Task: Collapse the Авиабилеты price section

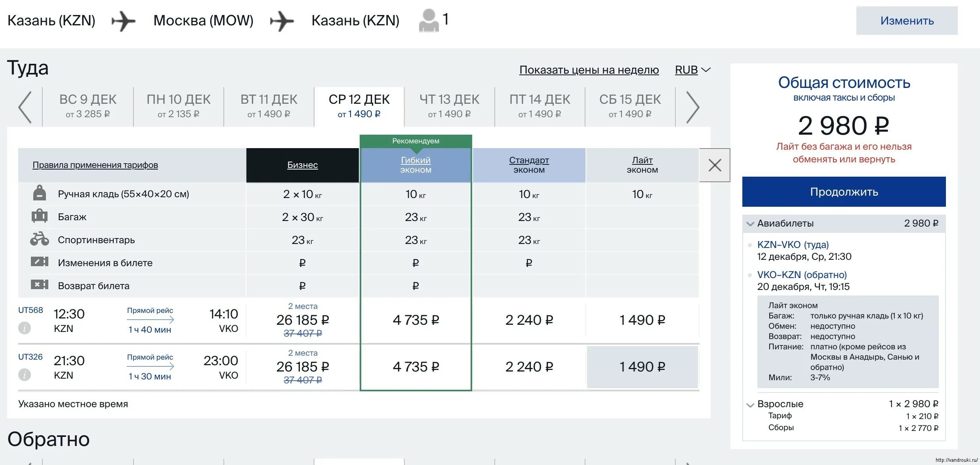Action: point(750,224)
